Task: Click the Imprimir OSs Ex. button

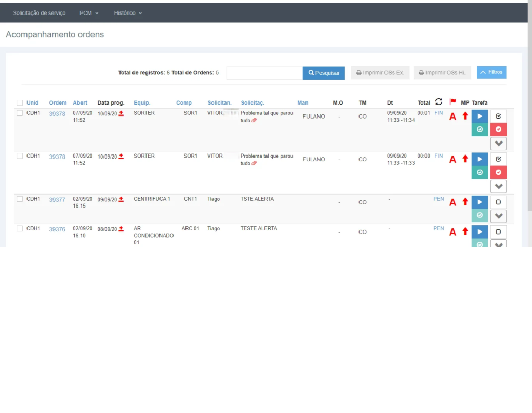Action: [x=380, y=73]
